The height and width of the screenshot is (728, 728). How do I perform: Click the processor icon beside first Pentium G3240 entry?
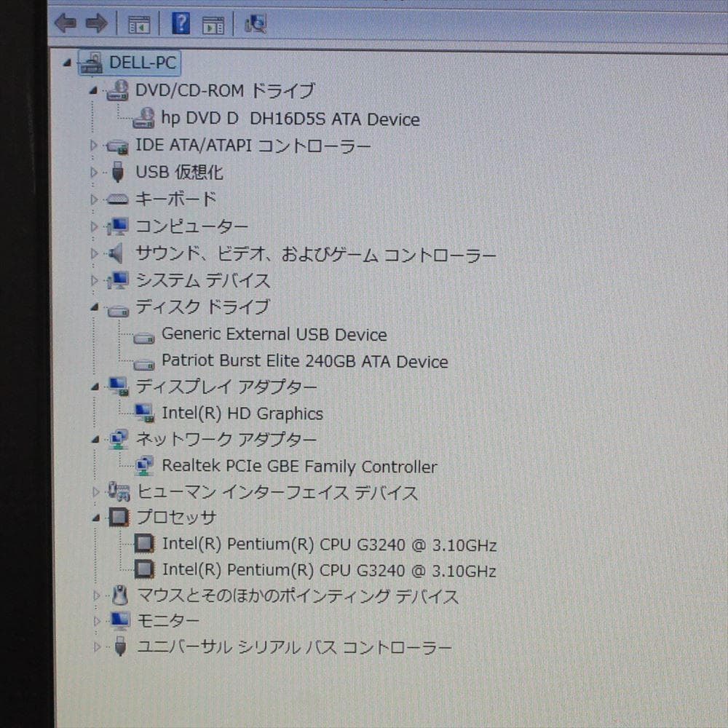(x=143, y=543)
